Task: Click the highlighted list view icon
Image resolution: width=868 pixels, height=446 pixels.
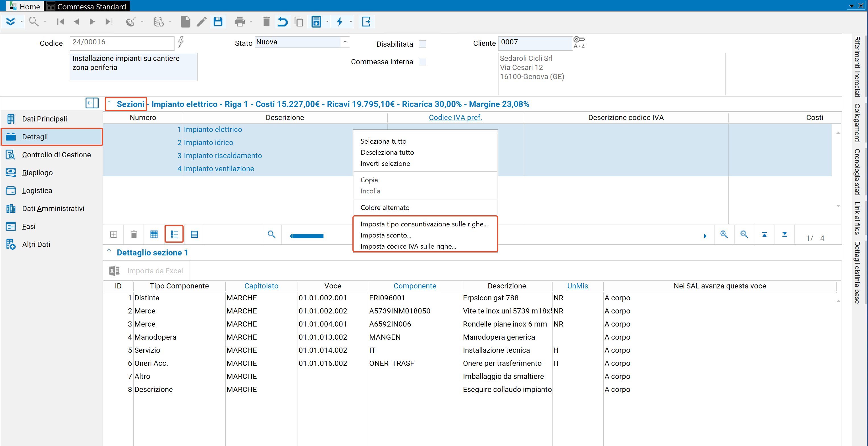Action: click(174, 234)
